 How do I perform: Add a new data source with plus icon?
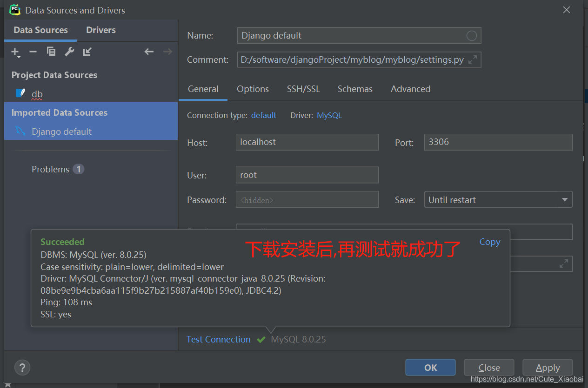(15, 52)
